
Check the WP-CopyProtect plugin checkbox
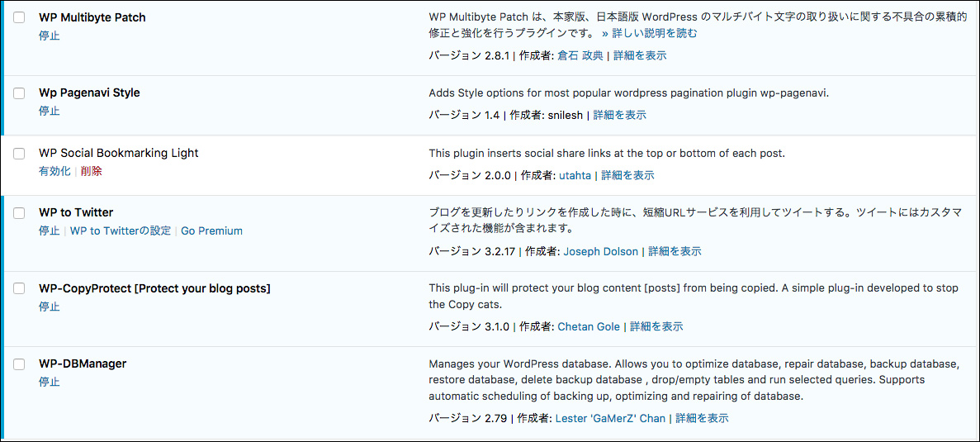pyautogui.click(x=19, y=288)
